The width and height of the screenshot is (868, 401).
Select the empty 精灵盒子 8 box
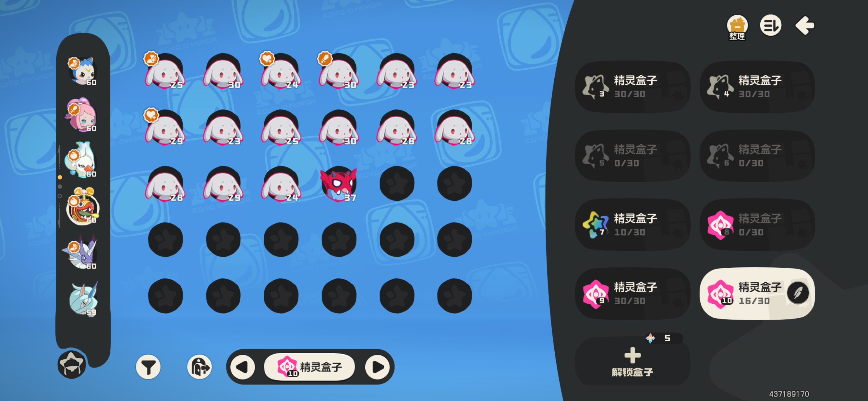click(757, 225)
